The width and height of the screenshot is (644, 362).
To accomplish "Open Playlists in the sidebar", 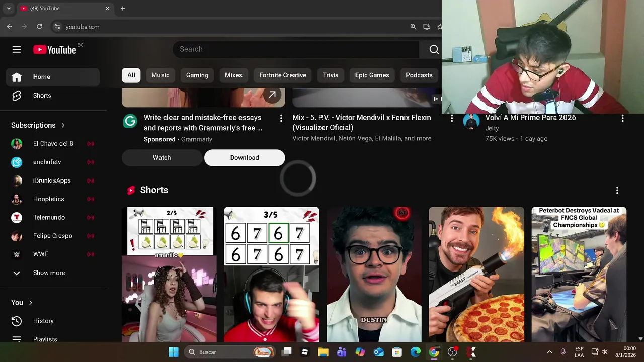I will point(53,339).
